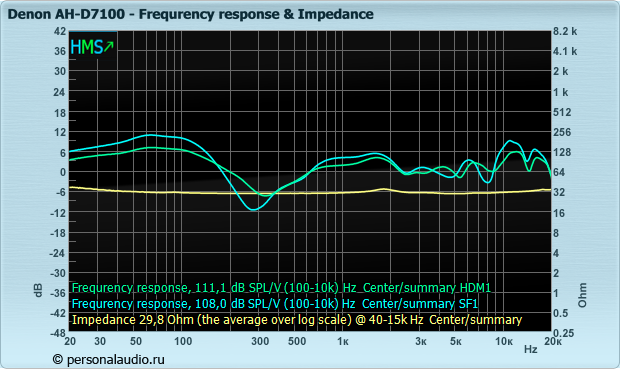This screenshot has width=620, height=369.
Task: Click the 'Hz' frequency axis unit label
Action: tap(531, 349)
